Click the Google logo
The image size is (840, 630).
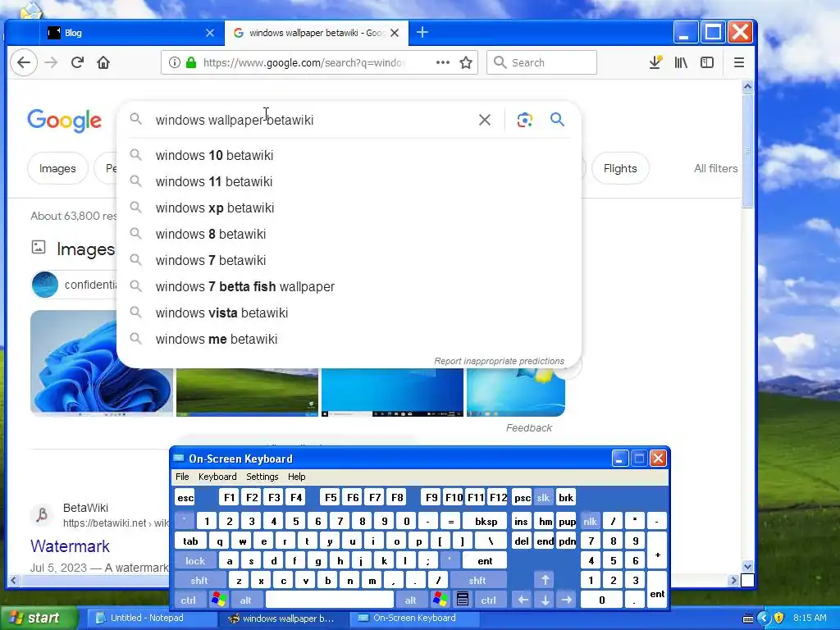(64, 121)
